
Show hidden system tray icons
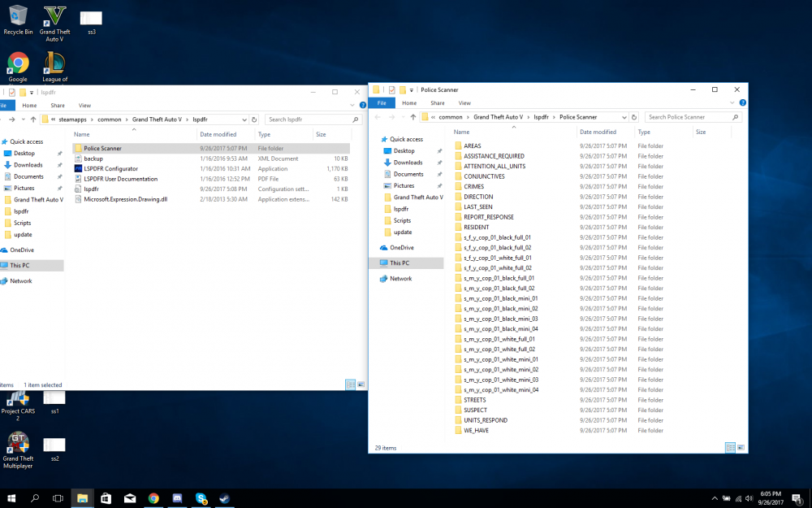tap(715, 499)
